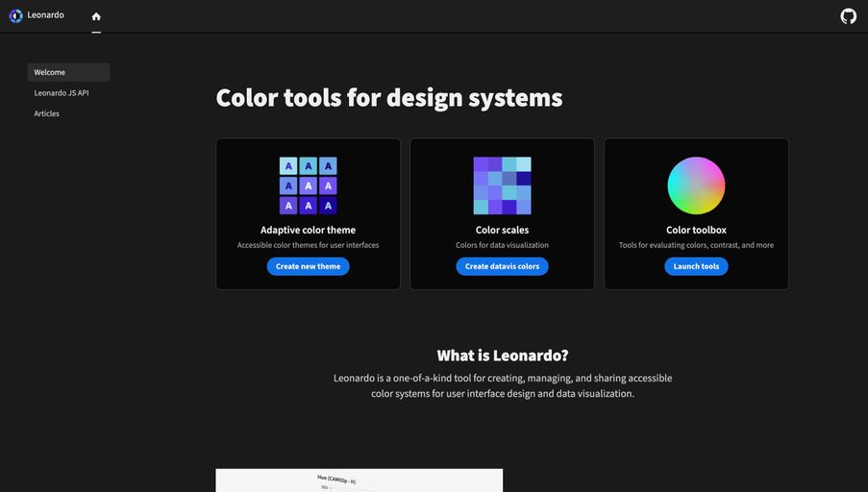Viewport: 868px width, 492px height.
Task: Click the Color toolbox card heading
Action: click(696, 230)
